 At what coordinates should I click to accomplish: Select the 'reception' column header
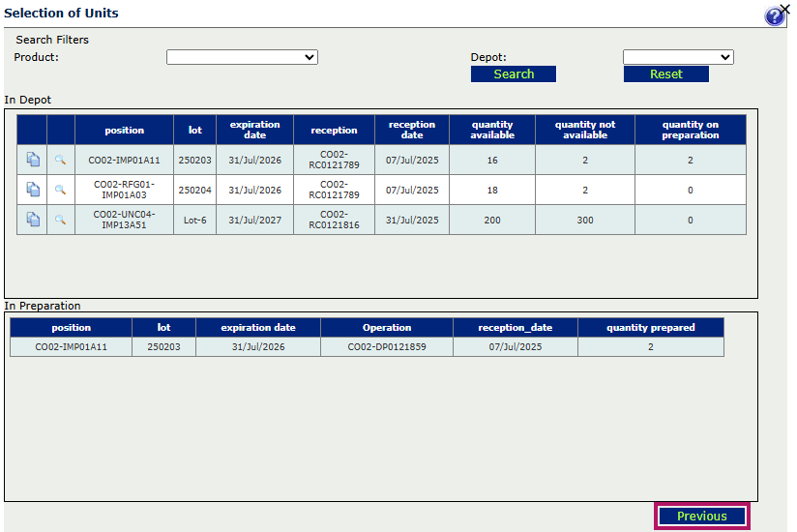pos(334,130)
